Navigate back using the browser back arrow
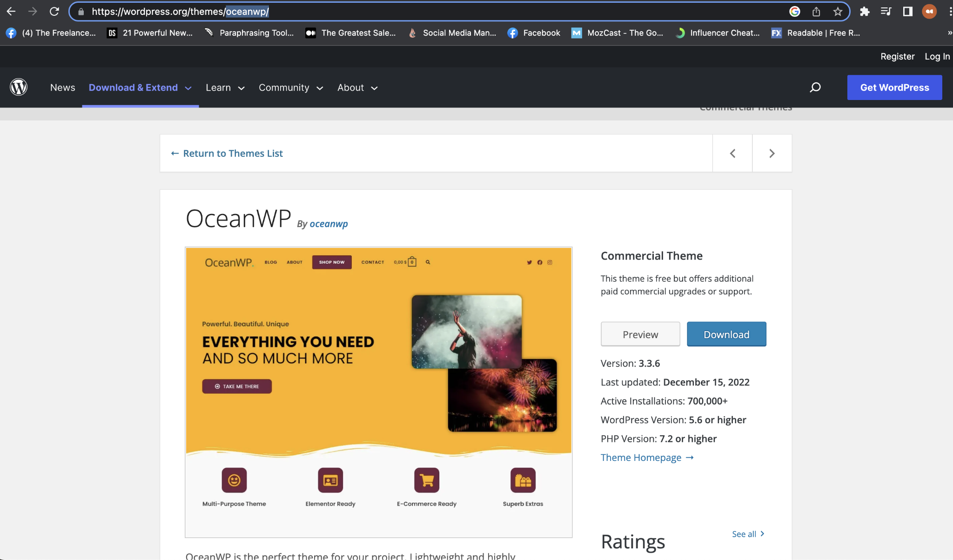The image size is (953, 560). coord(10,11)
